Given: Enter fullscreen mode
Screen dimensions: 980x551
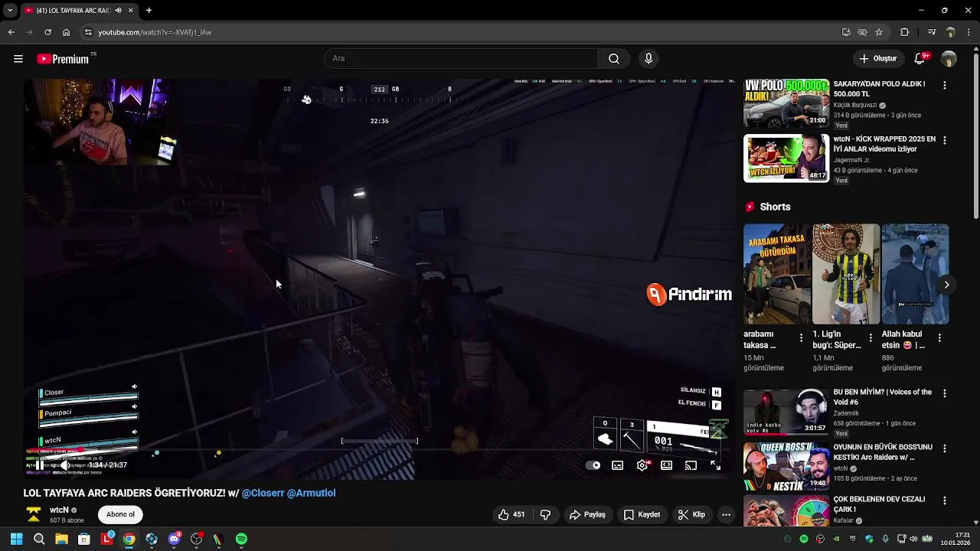Looking at the screenshot, I should pyautogui.click(x=715, y=465).
